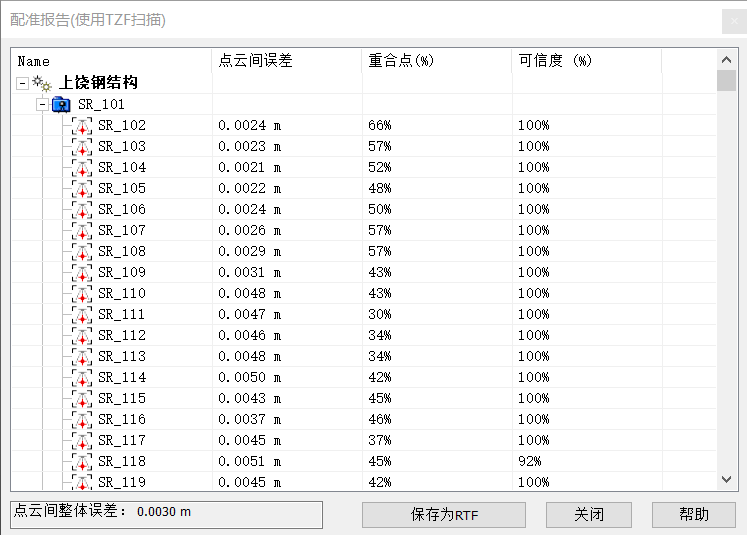Sort by the 点云间误差 column header
Viewport: 747px width, 535px height.
pyautogui.click(x=287, y=61)
